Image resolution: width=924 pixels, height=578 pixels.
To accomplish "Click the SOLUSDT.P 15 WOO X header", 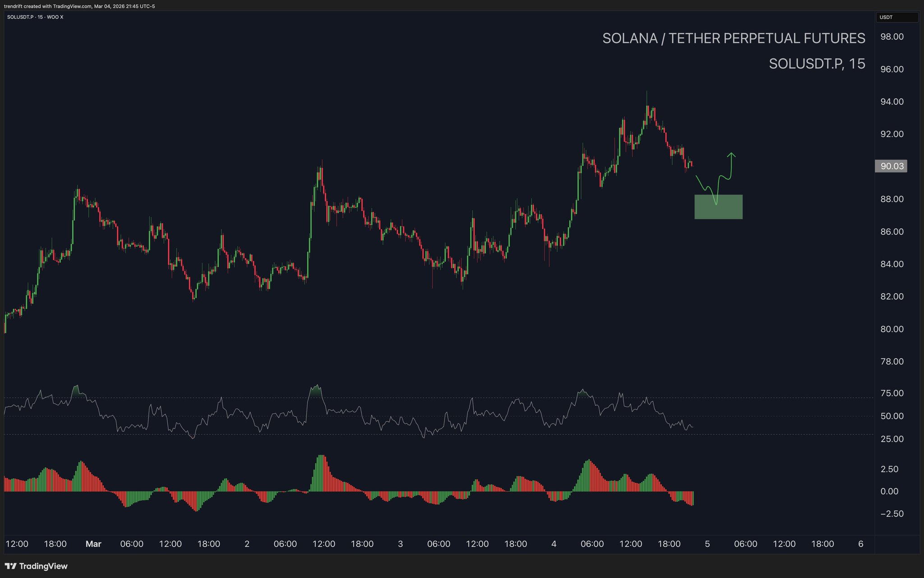I will click(35, 17).
